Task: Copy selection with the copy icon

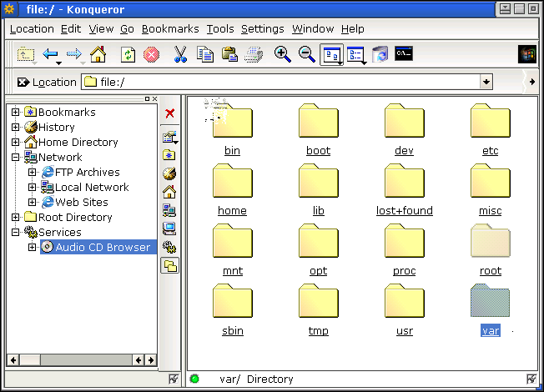Action: (205, 54)
